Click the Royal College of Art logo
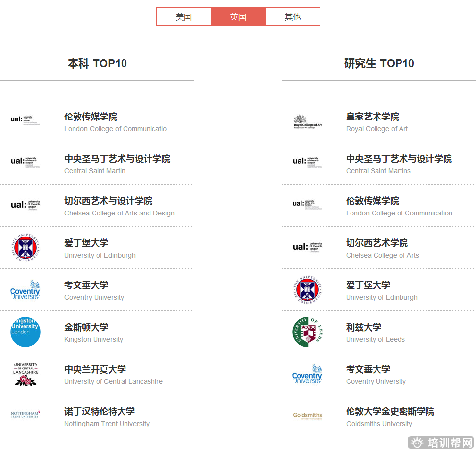This screenshot has width=476, height=451. [307, 122]
